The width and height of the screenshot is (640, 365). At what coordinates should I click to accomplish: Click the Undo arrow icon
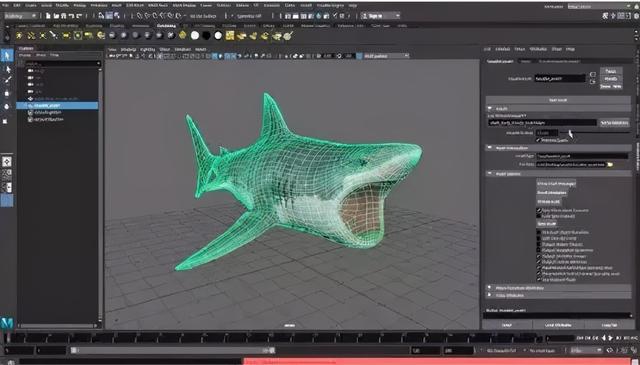pyautogui.click(x=71, y=16)
